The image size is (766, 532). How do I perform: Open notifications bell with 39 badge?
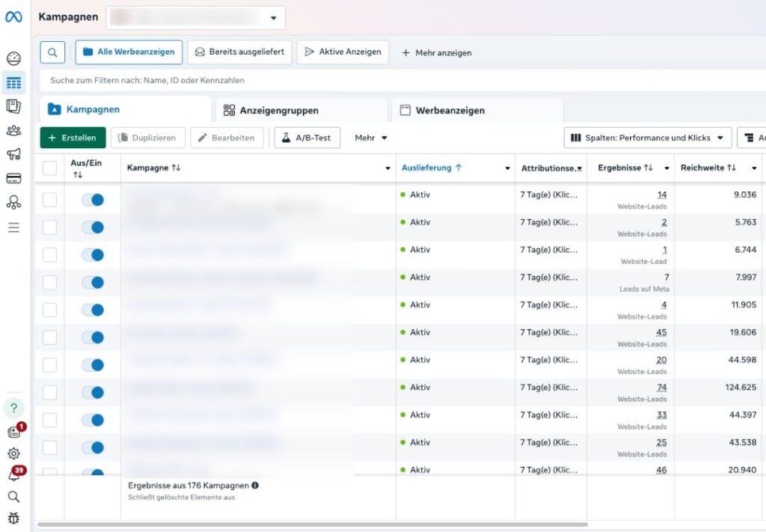13,474
